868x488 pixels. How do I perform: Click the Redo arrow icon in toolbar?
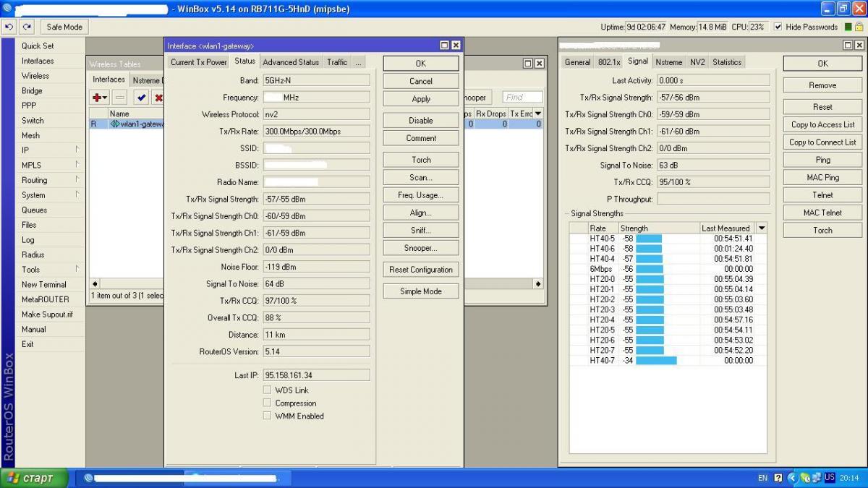tap(27, 27)
